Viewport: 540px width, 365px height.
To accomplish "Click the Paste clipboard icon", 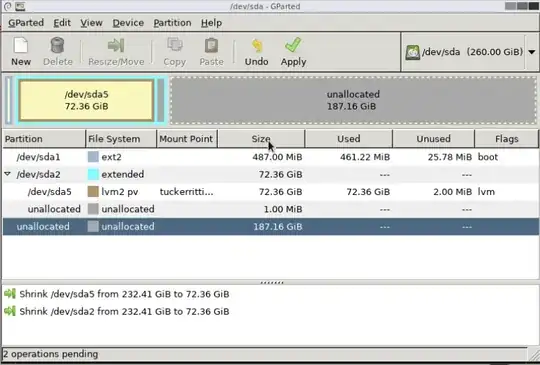I will (x=211, y=45).
